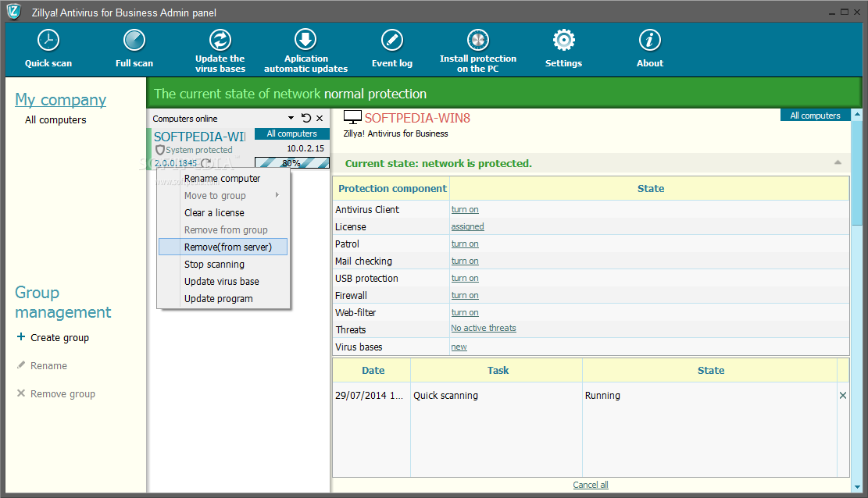
Task: Close the Computers online panel
Action: click(x=320, y=118)
